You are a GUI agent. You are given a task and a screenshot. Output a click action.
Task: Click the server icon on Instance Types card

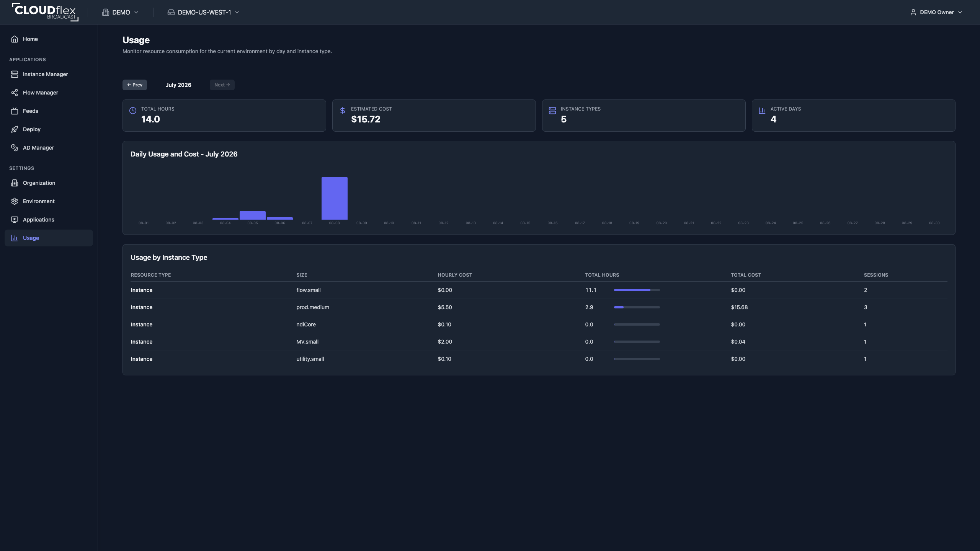[x=552, y=111]
